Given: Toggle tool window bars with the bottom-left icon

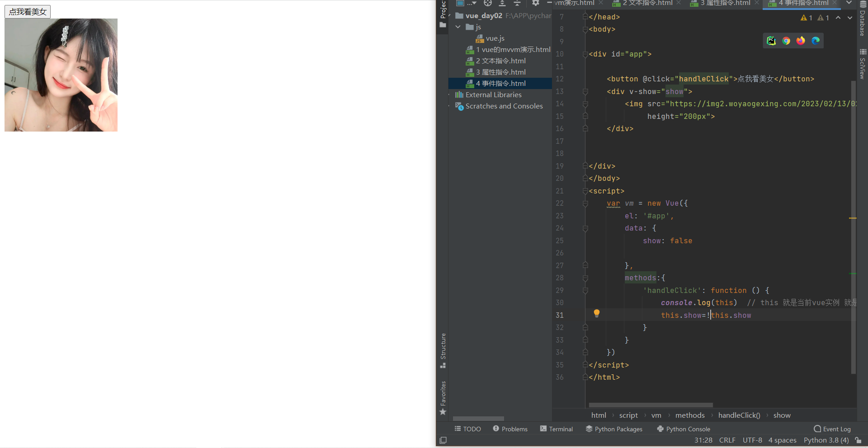Looking at the screenshot, I should 443,440.
